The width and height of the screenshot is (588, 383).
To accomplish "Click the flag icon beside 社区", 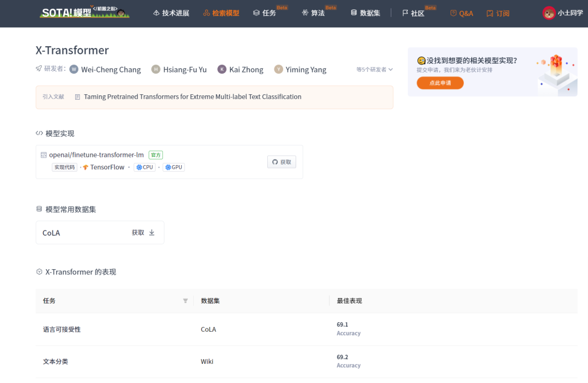I will click(405, 13).
